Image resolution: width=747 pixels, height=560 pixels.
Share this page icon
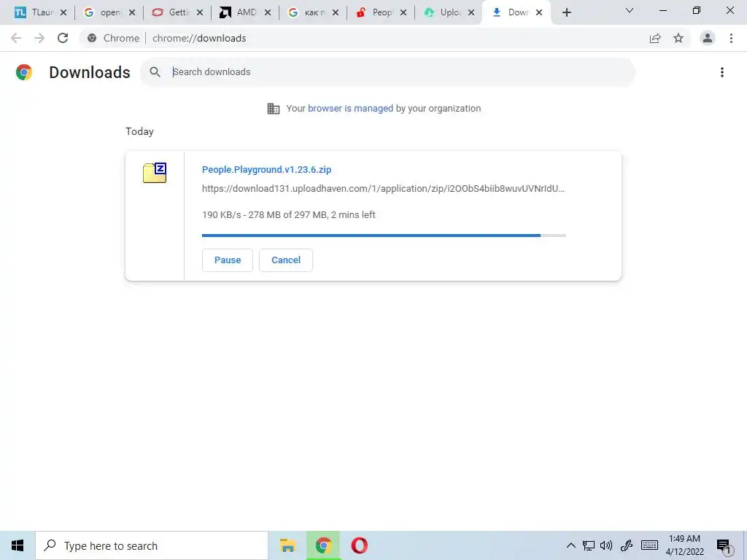tap(655, 38)
